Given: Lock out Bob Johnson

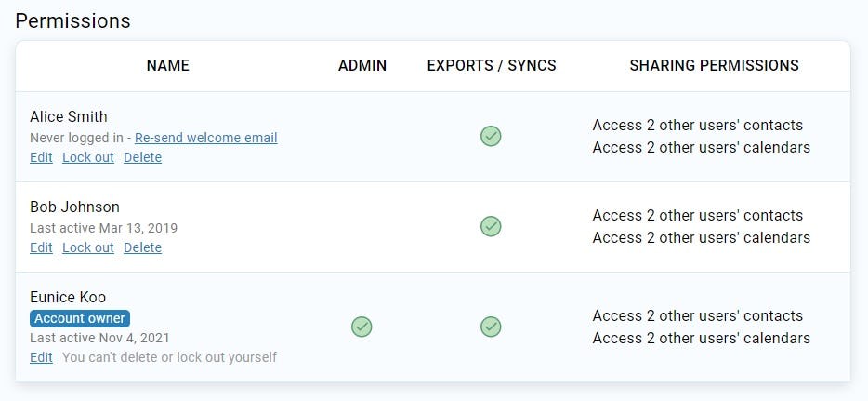Looking at the screenshot, I should click(x=88, y=247).
